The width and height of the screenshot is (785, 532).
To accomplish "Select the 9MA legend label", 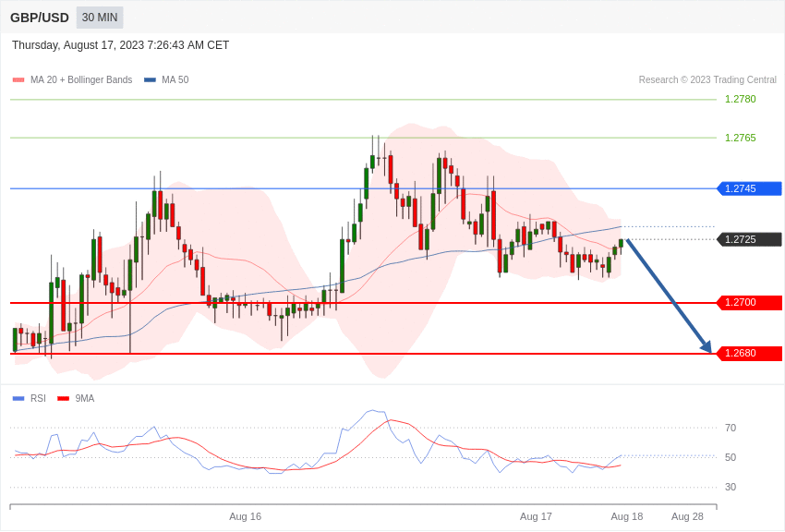I will click(85, 398).
